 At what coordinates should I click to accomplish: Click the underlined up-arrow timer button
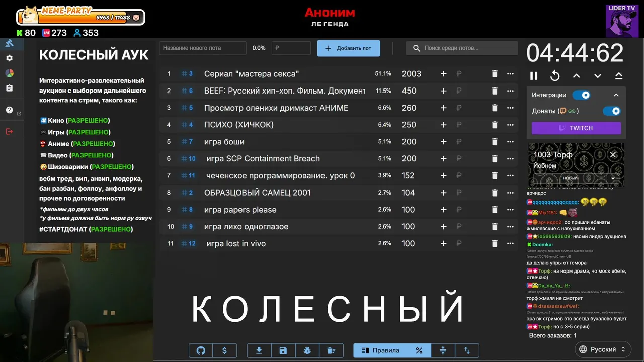[619, 76]
